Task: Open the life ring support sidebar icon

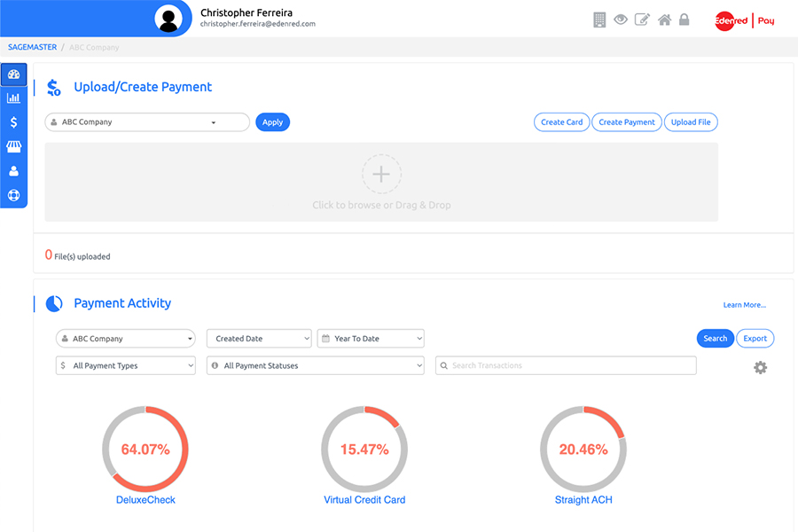Action: (13, 195)
